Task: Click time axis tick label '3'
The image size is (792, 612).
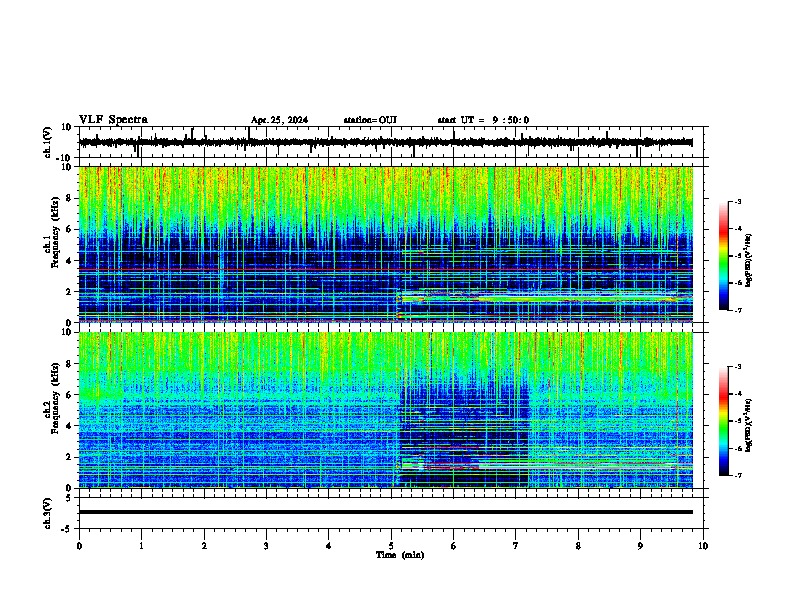Action: pyautogui.click(x=266, y=546)
